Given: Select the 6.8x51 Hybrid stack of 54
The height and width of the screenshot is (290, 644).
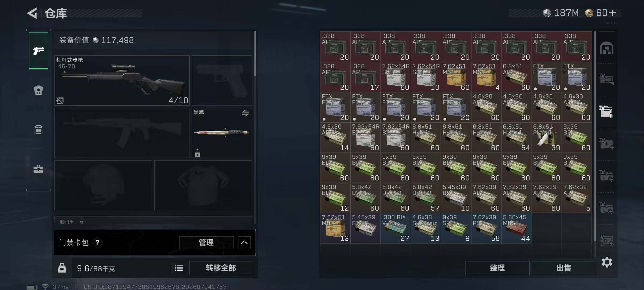Looking at the screenshot, I should click(x=516, y=137).
